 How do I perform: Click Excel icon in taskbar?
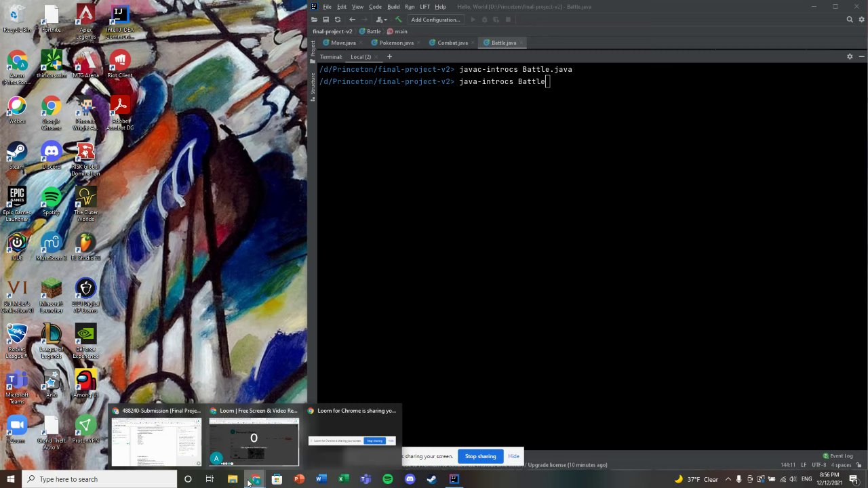[343, 479]
